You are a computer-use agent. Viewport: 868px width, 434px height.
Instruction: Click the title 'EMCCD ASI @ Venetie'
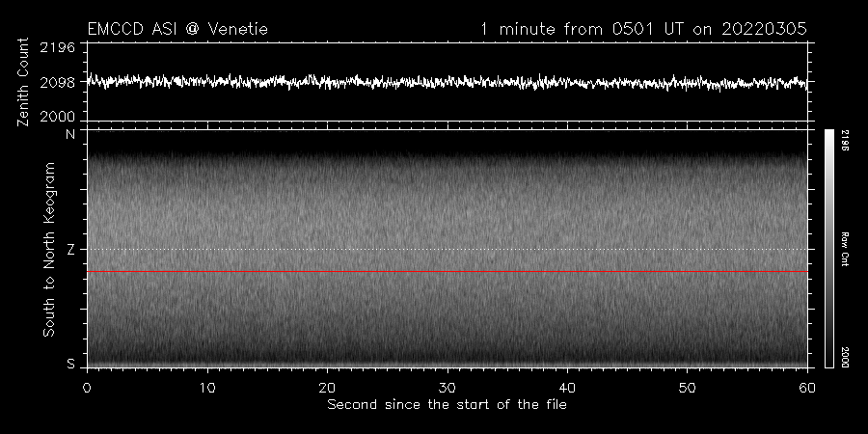tap(177, 29)
